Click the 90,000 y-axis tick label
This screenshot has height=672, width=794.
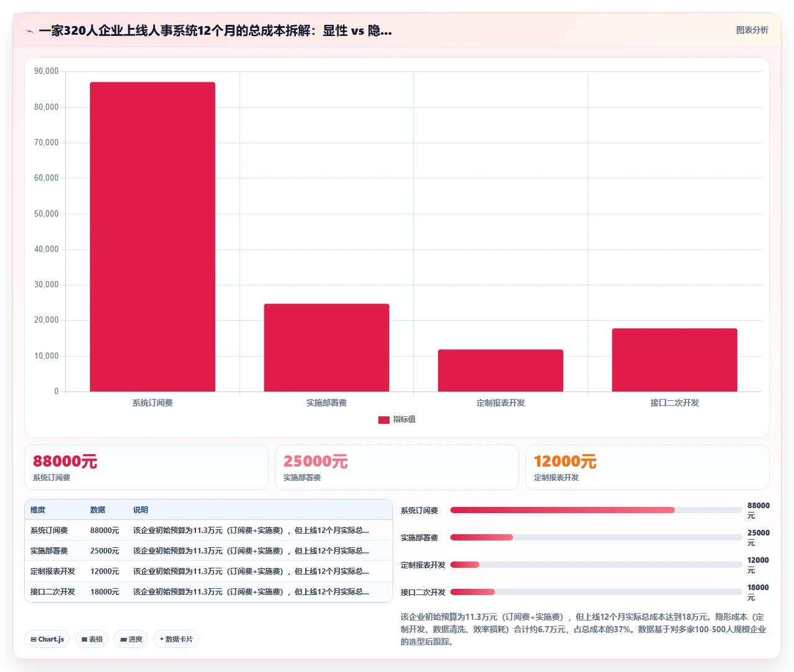[x=47, y=71]
